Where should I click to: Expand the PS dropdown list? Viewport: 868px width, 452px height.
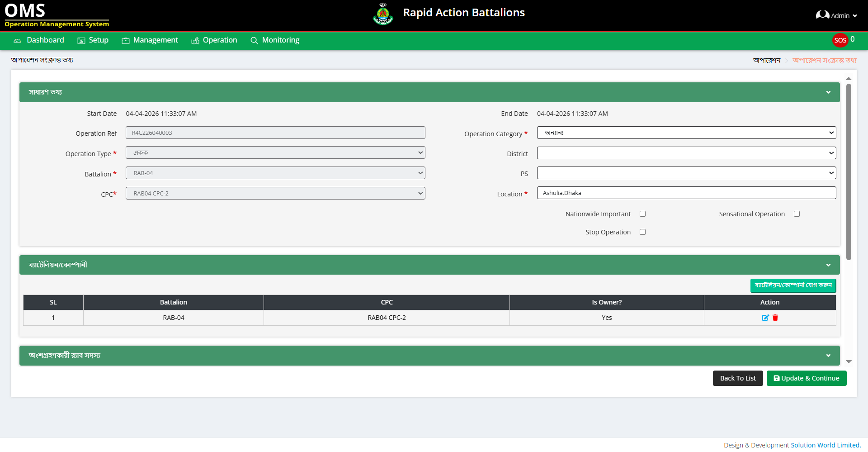click(686, 173)
